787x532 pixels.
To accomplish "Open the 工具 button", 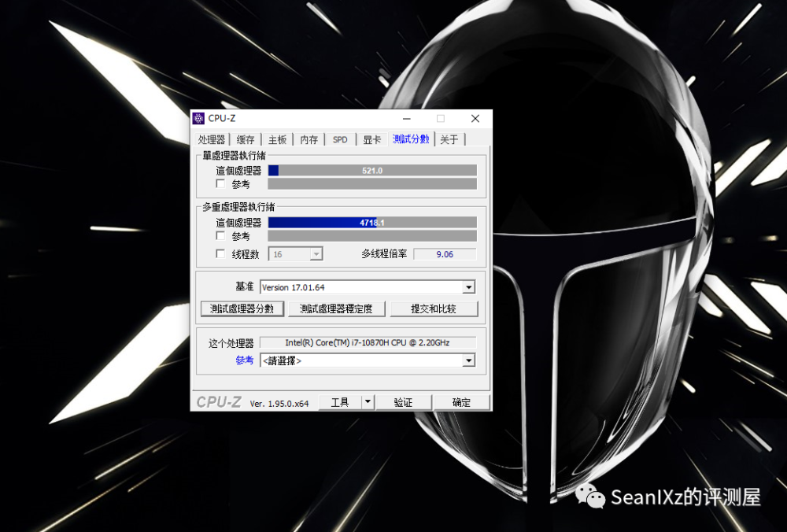I will coord(340,402).
